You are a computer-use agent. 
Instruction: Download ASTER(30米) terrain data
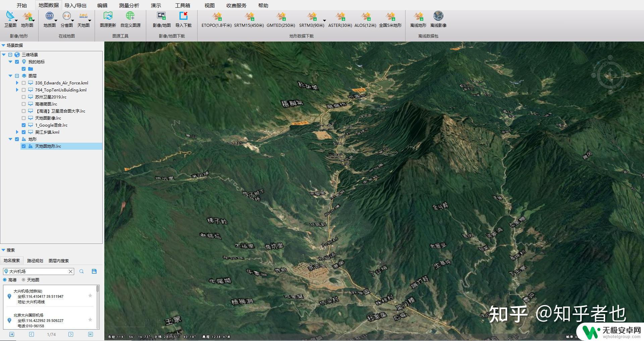[340, 19]
